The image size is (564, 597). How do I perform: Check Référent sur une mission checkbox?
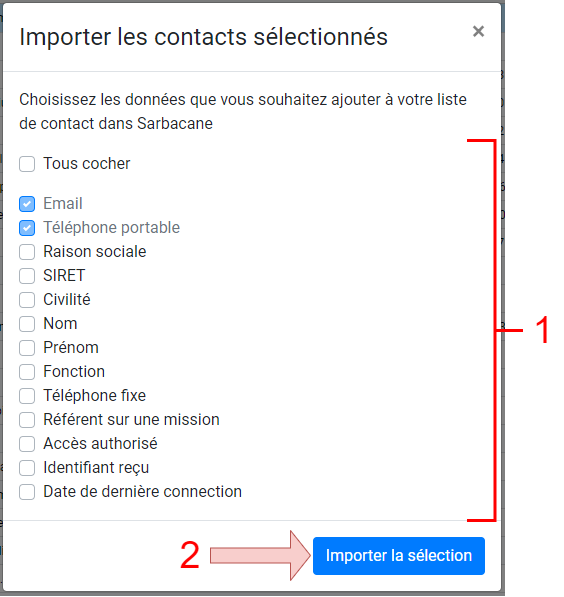27,420
